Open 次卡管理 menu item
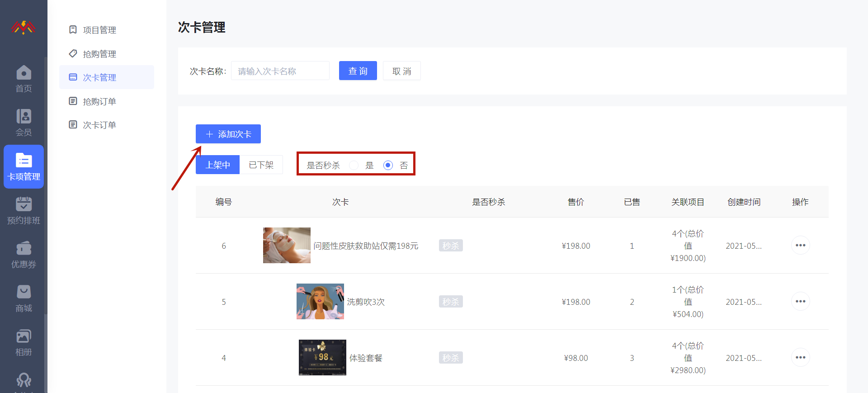This screenshot has width=868, height=393. pyautogui.click(x=107, y=77)
